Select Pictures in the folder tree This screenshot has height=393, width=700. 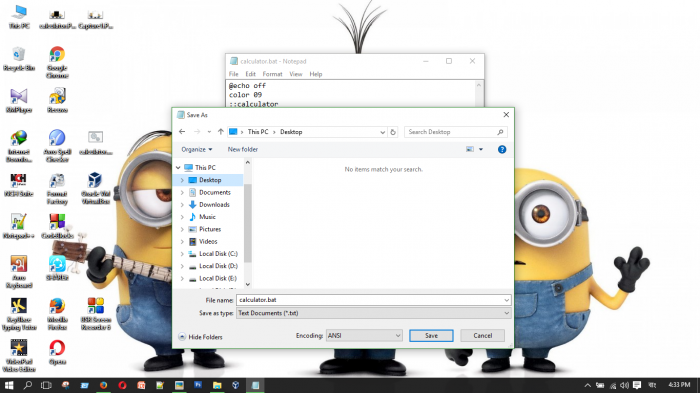210,229
